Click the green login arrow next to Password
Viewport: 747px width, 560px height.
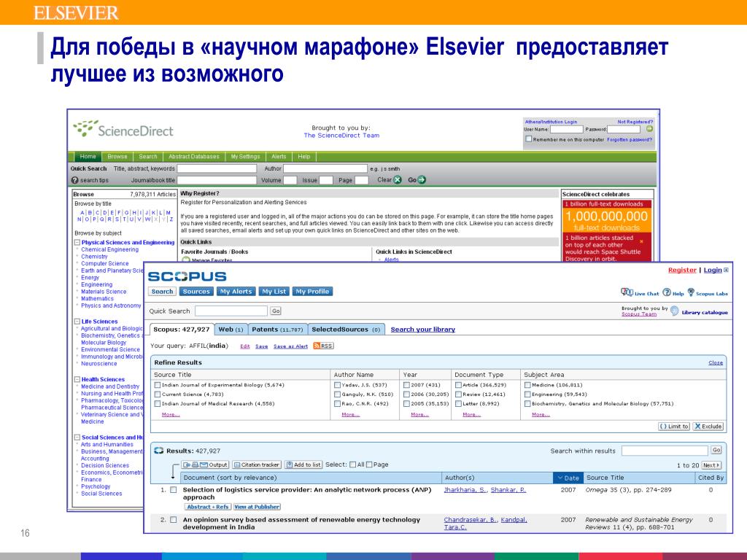point(649,129)
